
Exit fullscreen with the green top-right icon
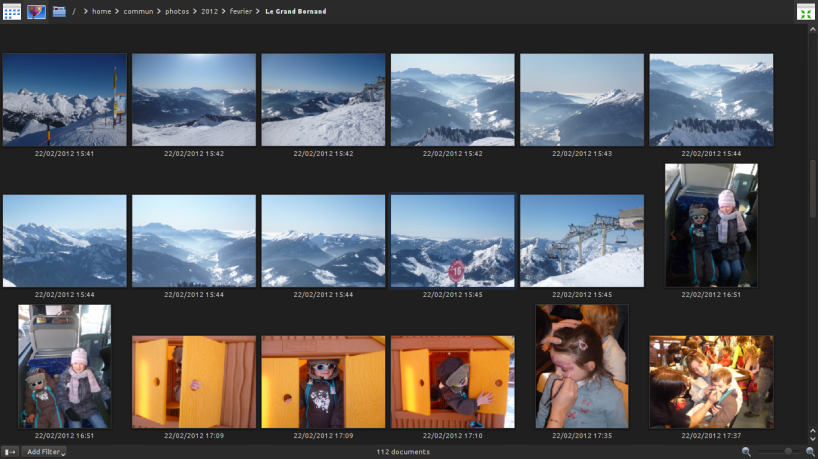pos(805,12)
